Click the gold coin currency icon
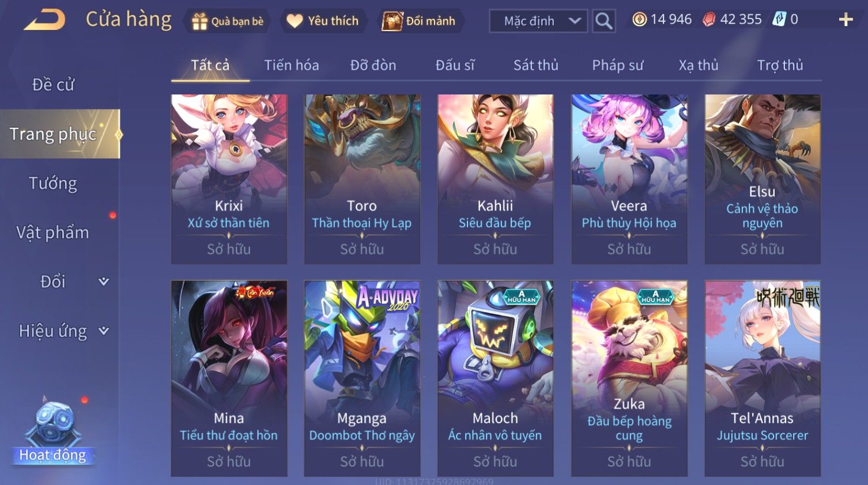 tap(639, 20)
